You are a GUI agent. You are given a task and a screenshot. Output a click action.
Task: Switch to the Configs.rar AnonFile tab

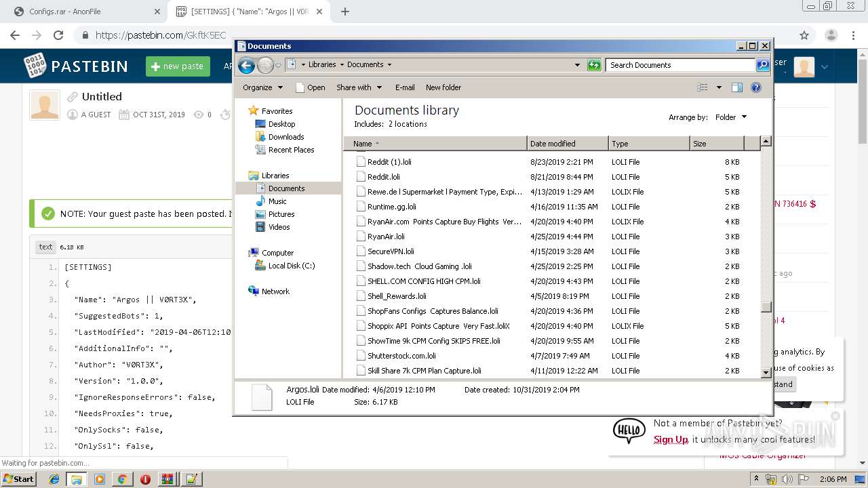pos(87,12)
